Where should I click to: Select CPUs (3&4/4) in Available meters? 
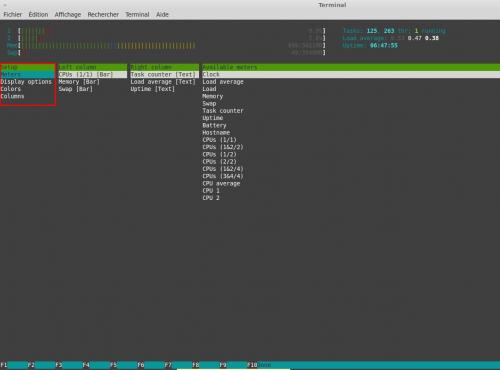tap(223, 176)
